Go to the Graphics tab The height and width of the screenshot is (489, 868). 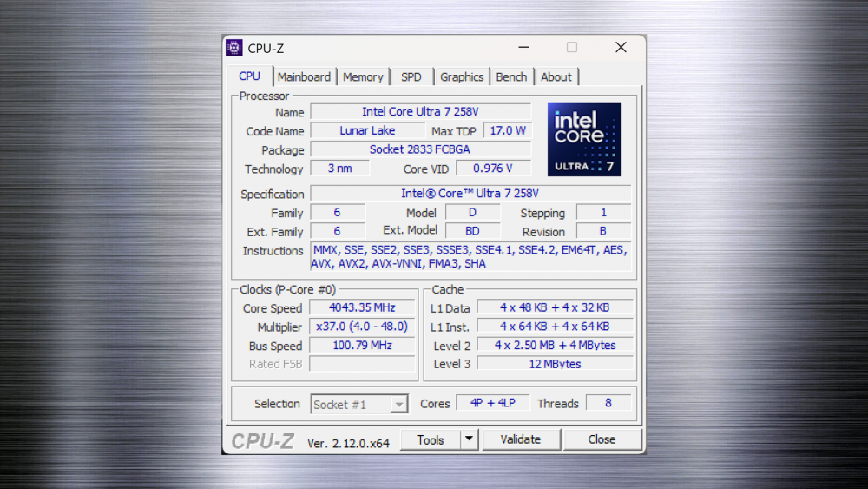point(462,77)
